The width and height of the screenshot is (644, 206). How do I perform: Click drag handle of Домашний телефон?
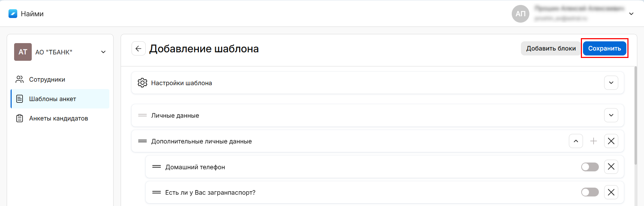157,167
